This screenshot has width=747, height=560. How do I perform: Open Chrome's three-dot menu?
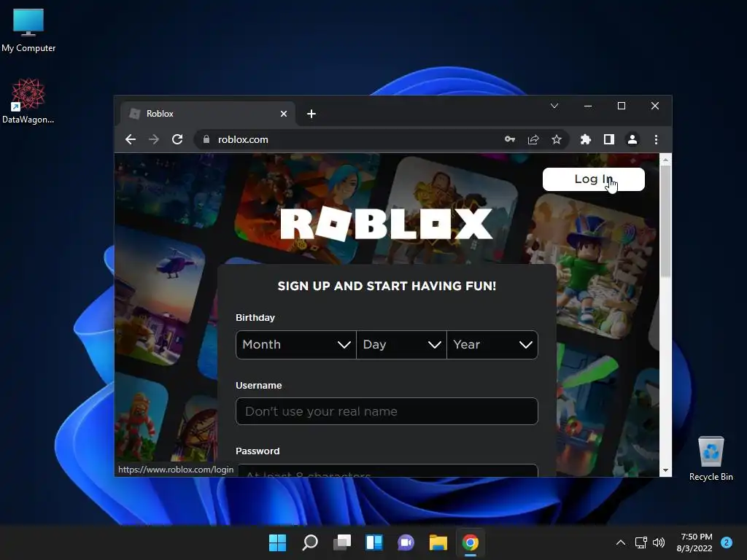click(x=656, y=139)
